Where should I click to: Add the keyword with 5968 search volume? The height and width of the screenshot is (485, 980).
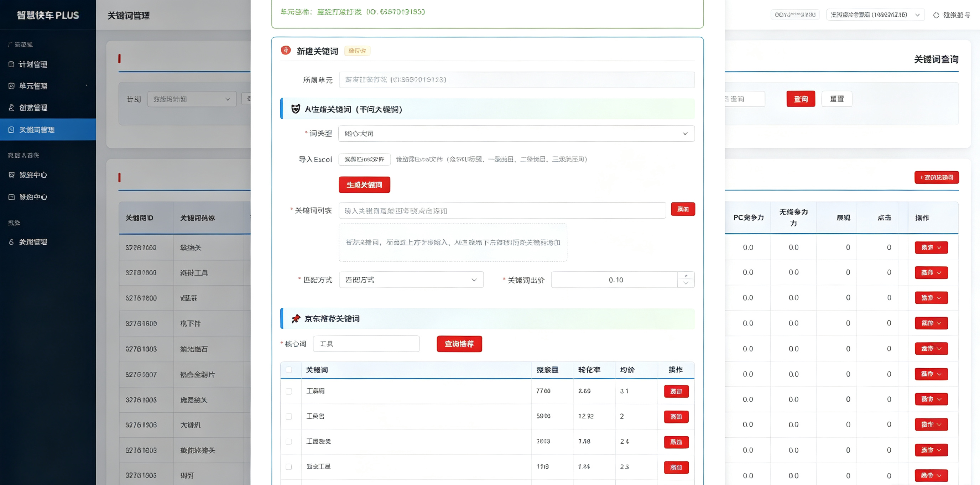pos(676,417)
